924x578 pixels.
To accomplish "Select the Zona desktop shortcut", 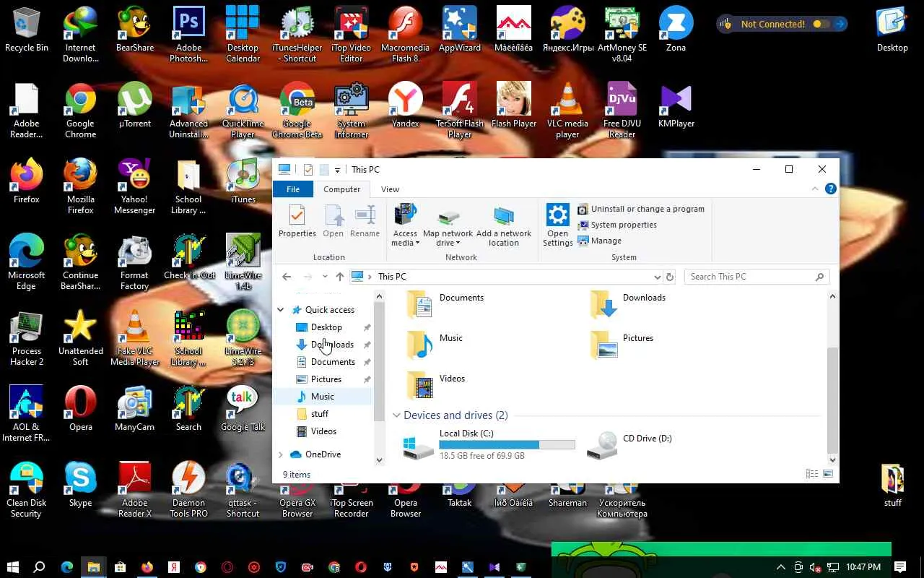I will pos(676,30).
